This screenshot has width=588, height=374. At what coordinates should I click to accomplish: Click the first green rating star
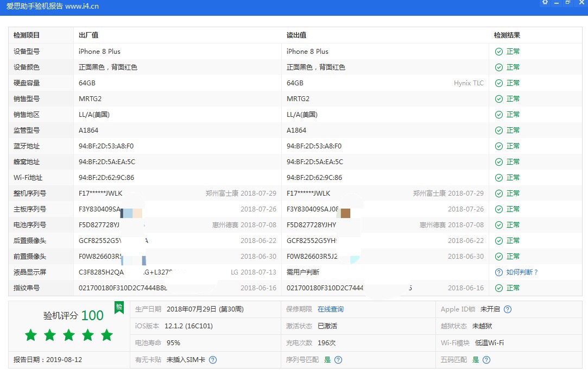(x=31, y=336)
